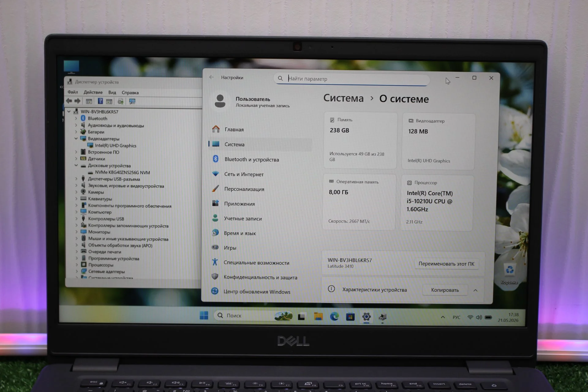
Task: Expand the Клавиатуры node
Action: (76, 199)
